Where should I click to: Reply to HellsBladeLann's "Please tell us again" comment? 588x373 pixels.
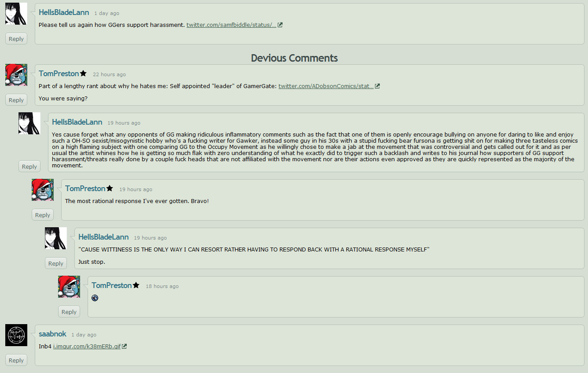(x=16, y=39)
